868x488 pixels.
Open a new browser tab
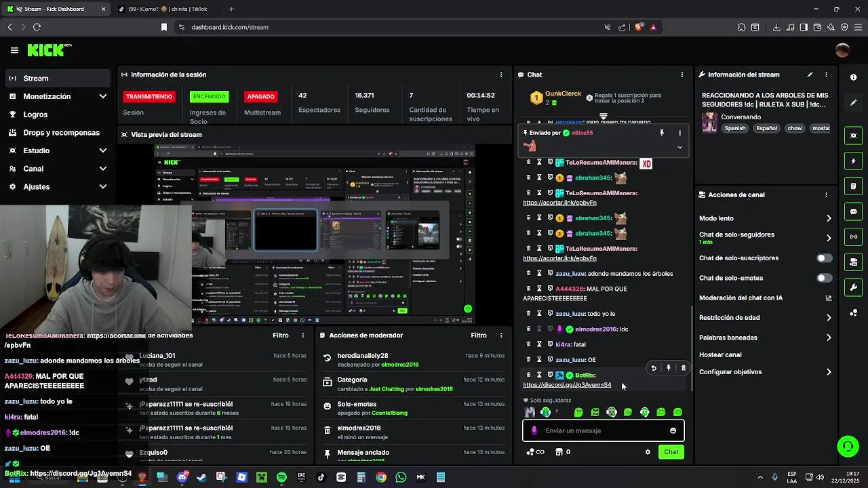[x=231, y=9]
